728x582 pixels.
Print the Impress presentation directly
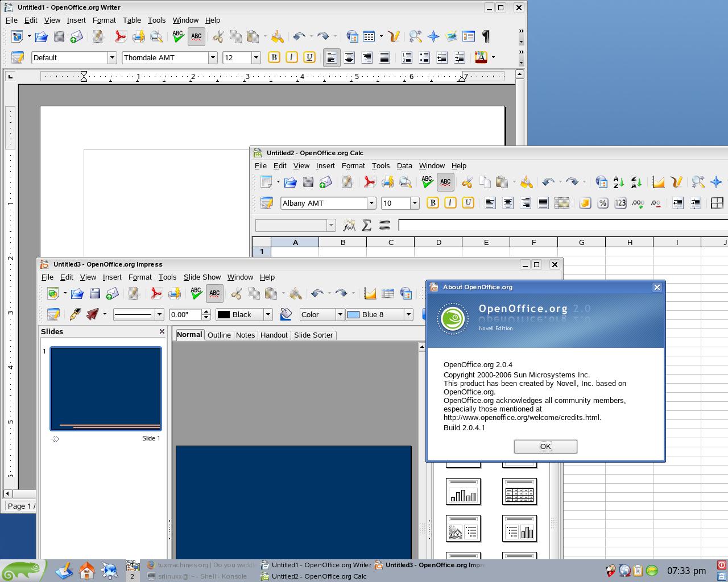click(x=174, y=294)
